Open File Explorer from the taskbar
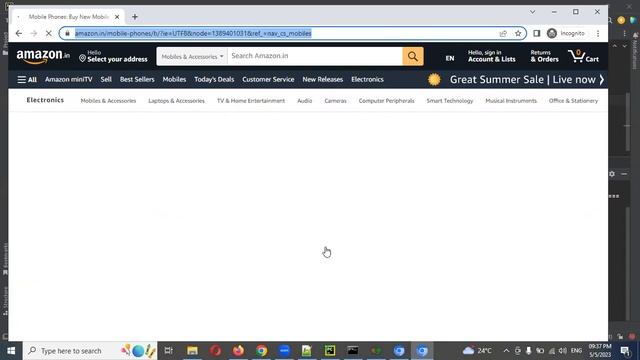The width and height of the screenshot is (640, 360). click(x=192, y=351)
